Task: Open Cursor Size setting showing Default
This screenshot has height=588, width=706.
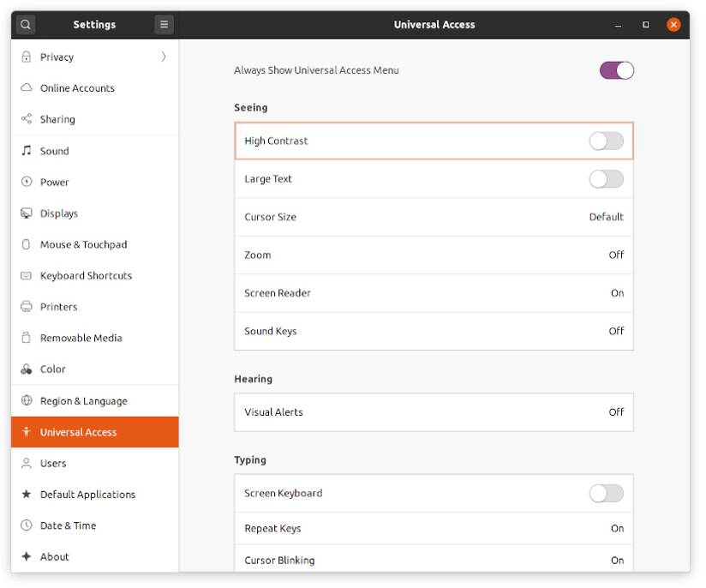Action: pyautogui.click(x=434, y=217)
